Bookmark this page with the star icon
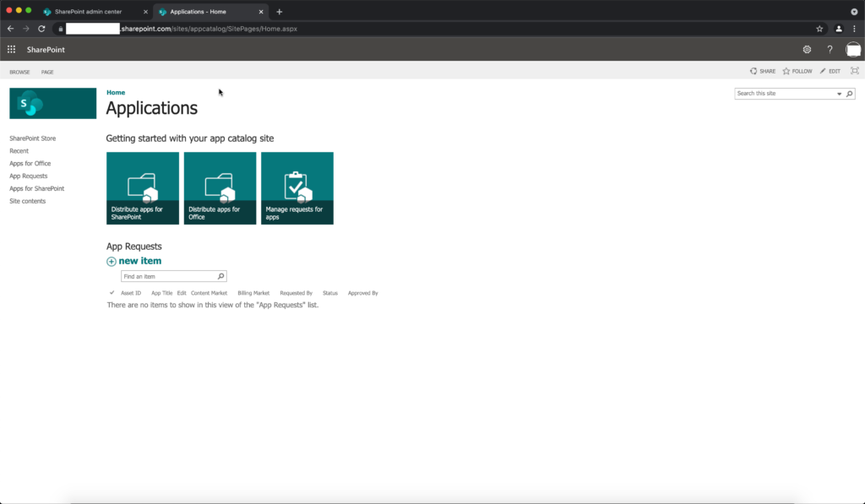Screen dimensions: 865x504 point(819,29)
